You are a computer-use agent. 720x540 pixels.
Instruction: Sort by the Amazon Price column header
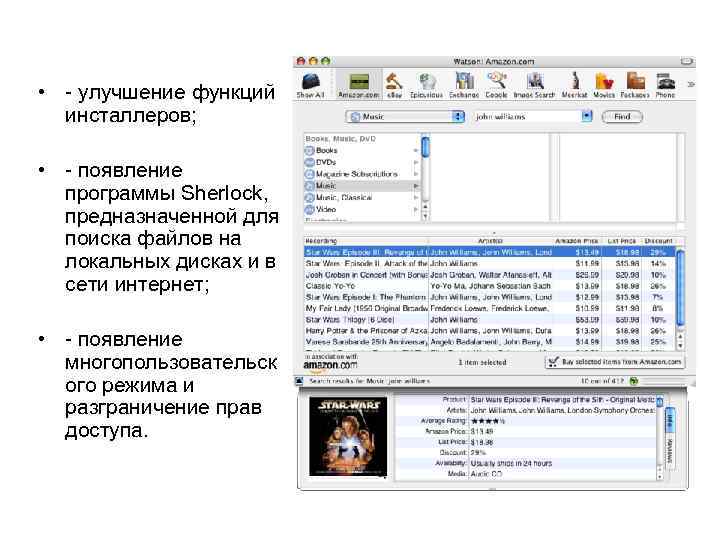point(576,241)
